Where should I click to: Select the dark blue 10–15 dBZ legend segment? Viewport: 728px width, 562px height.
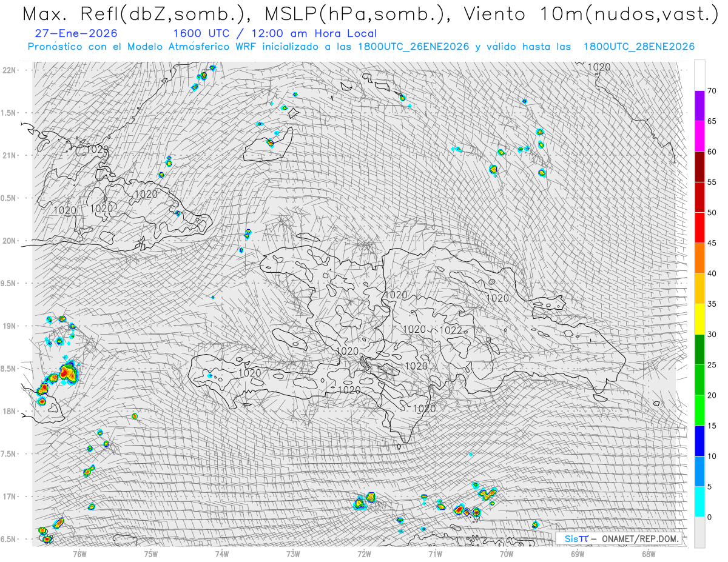[699, 441]
